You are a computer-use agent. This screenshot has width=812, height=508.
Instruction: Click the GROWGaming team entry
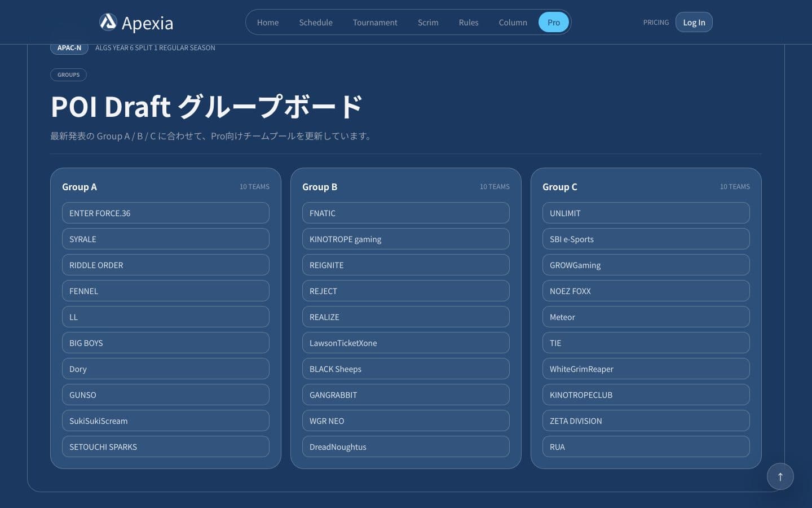(646, 265)
